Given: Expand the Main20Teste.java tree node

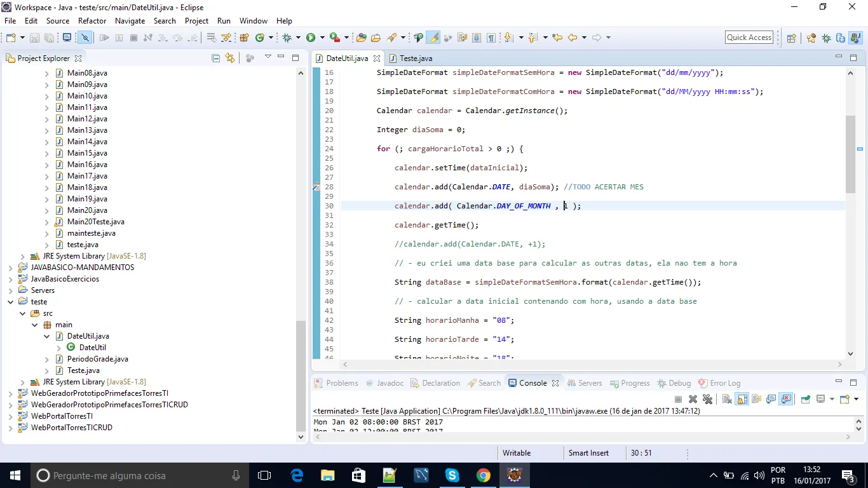Looking at the screenshot, I should [47, 222].
